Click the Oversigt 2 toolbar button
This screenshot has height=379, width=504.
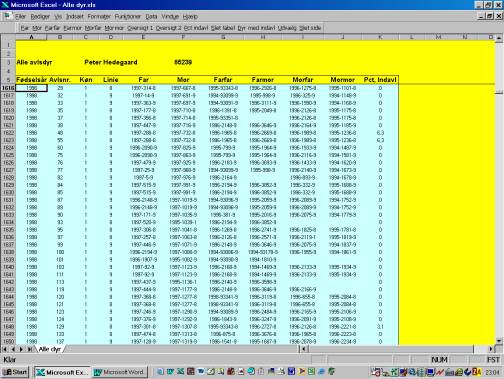pyautogui.click(x=169, y=28)
